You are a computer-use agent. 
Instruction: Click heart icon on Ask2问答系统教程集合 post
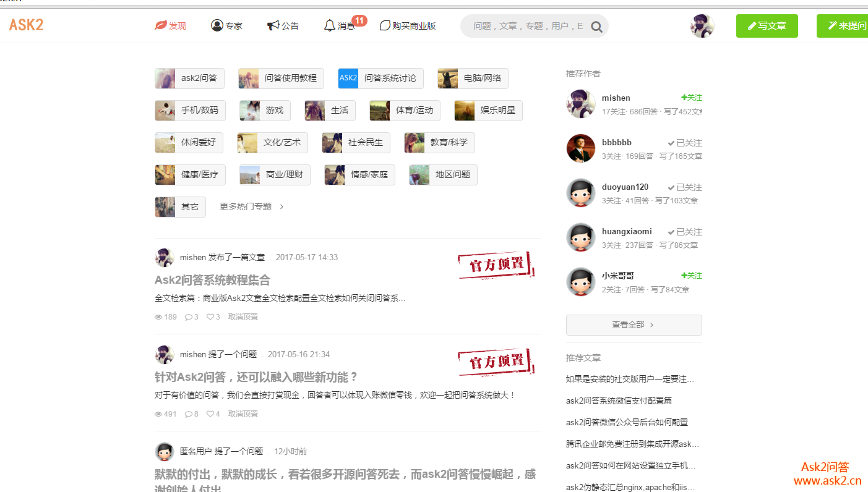click(x=210, y=317)
